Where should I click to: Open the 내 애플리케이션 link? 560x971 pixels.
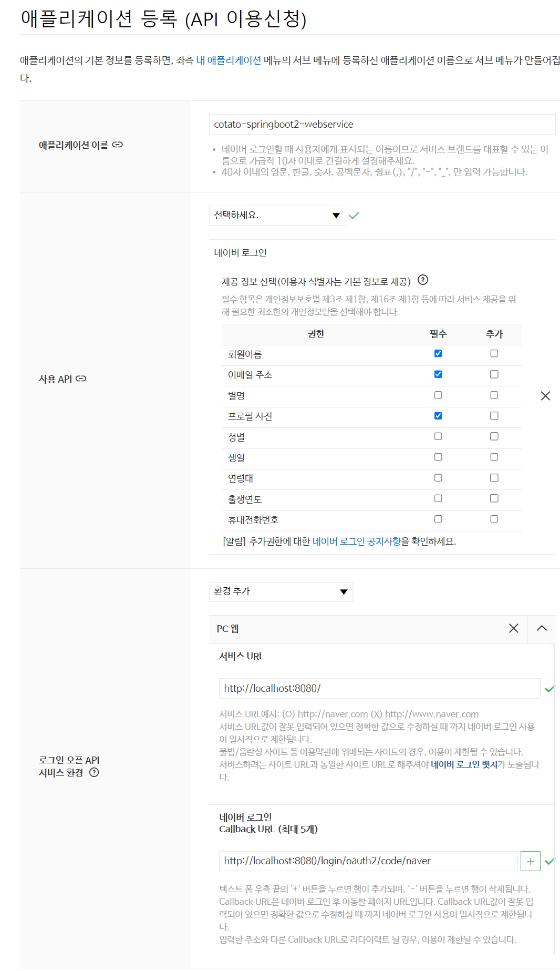(229, 60)
